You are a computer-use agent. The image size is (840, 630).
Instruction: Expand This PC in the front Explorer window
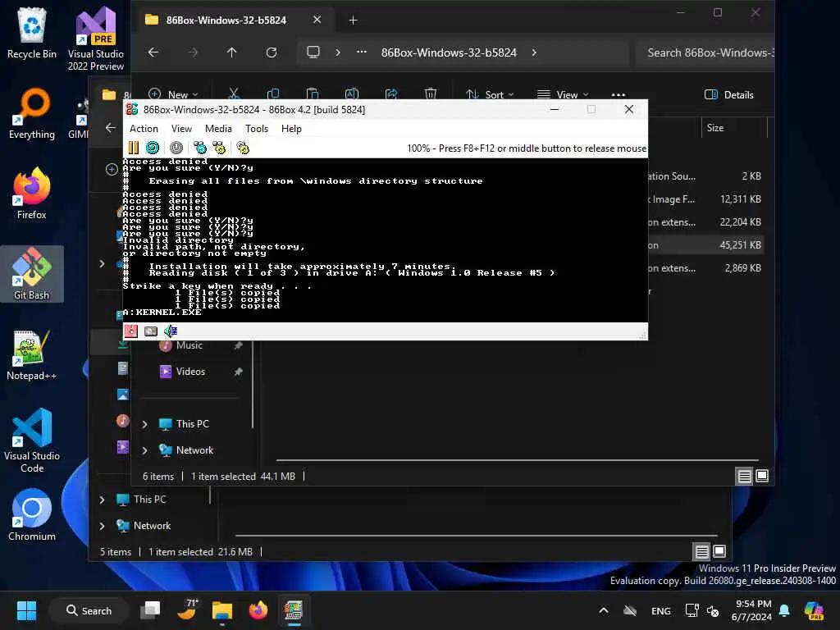144,424
